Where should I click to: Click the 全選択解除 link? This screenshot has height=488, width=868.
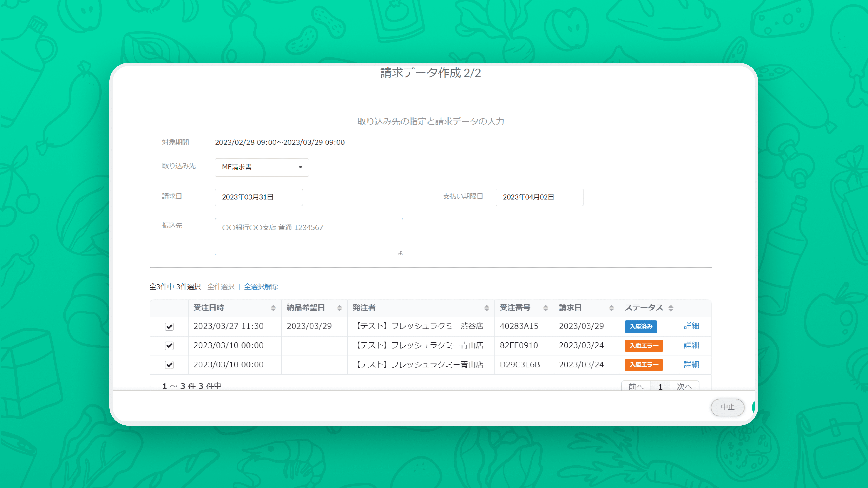pos(261,287)
